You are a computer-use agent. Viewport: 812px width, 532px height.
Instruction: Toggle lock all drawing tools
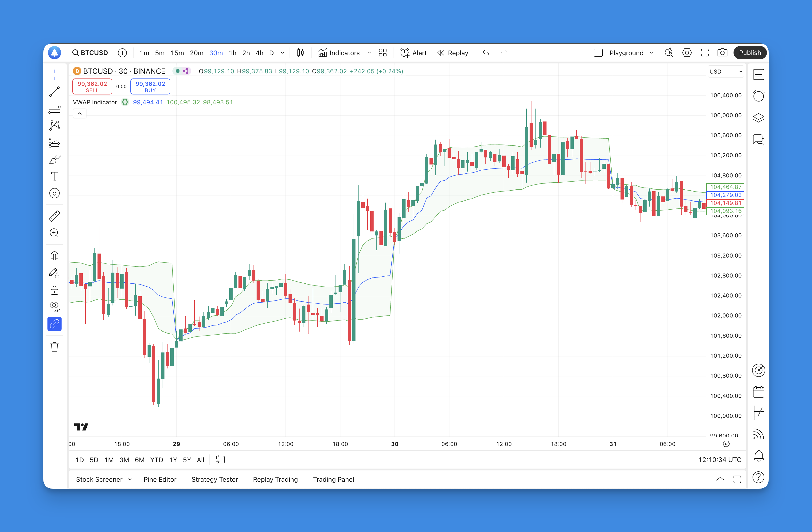click(x=55, y=290)
